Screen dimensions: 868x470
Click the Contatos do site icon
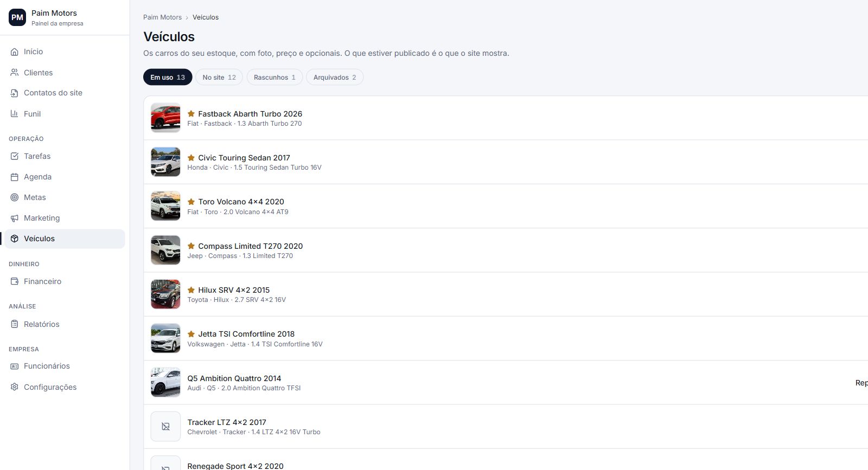tap(15, 93)
